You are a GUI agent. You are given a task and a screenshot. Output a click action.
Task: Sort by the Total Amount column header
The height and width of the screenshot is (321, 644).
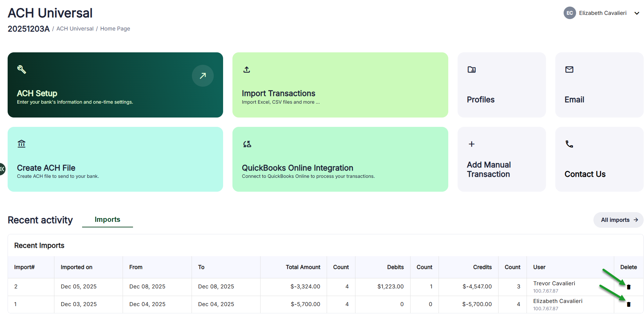(303, 267)
